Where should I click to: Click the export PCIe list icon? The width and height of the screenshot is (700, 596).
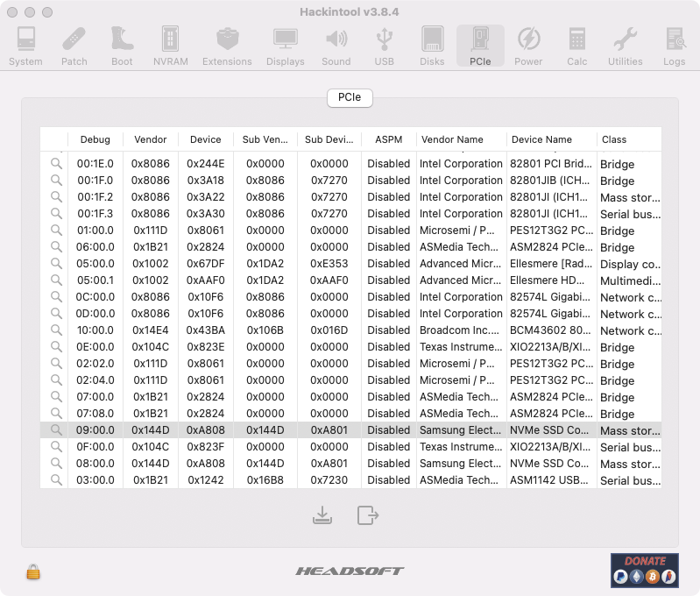coord(368,514)
